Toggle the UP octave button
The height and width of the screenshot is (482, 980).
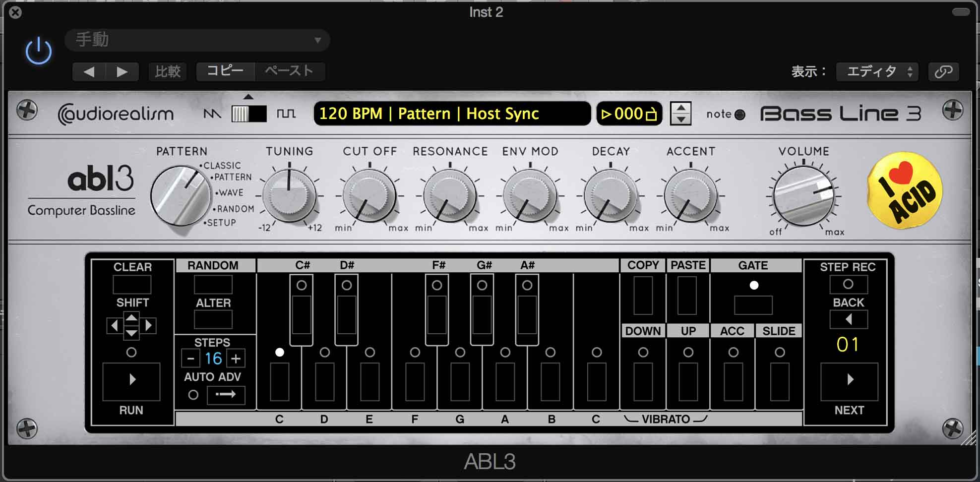pyautogui.click(x=688, y=381)
